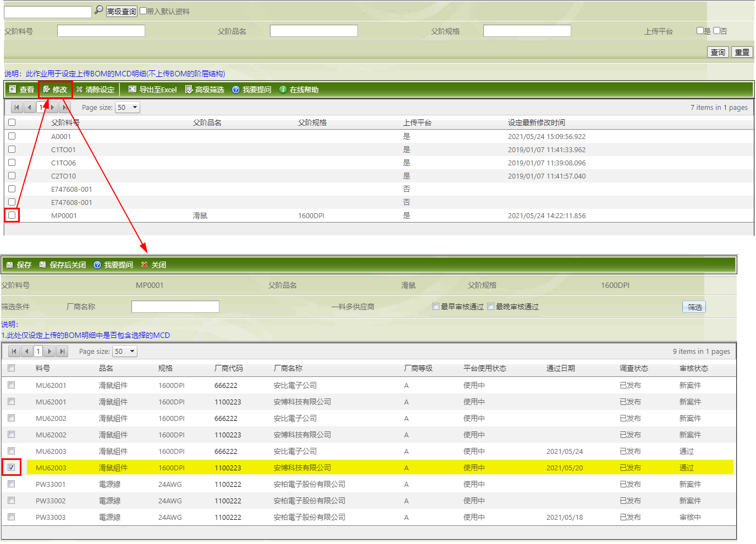Select checkbox for PW33001 row
756x544 pixels.
11,484
